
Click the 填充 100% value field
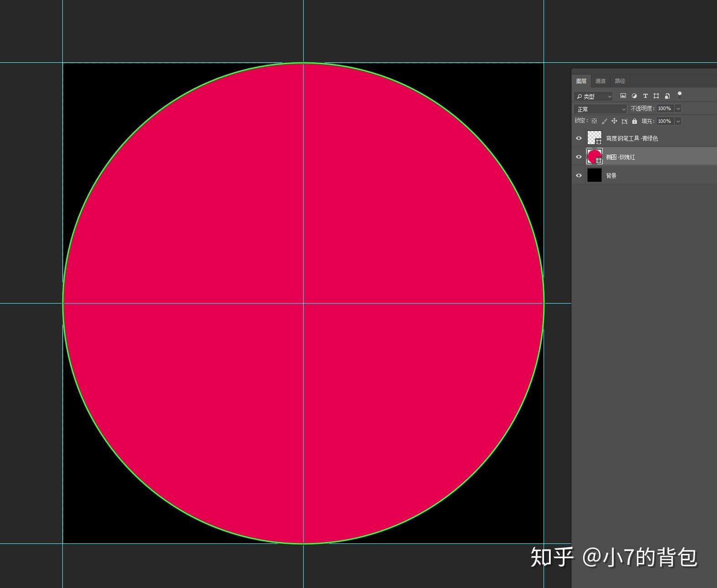[665, 121]
